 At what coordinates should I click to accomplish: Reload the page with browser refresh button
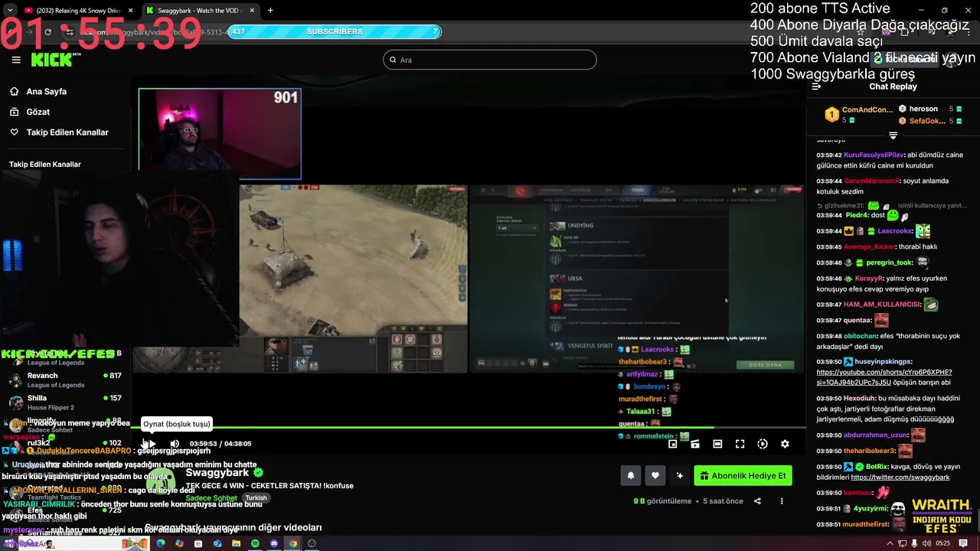(x=47, y=32)
